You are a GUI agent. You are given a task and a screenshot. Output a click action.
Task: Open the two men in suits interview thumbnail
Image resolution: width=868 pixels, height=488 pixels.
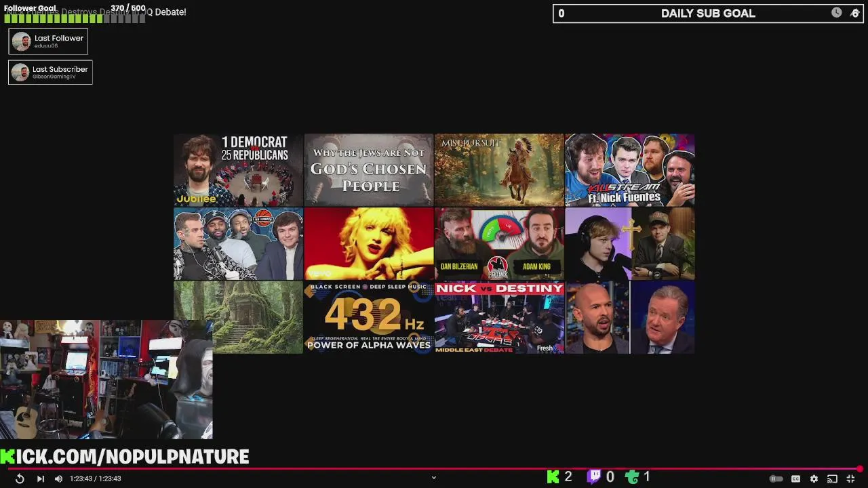[x=629, y=317]
